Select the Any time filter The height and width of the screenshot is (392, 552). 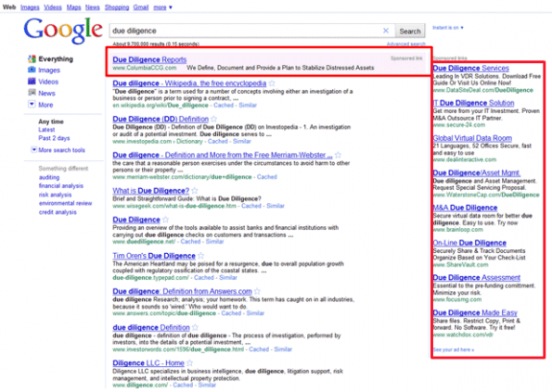(x=51, y=121)
